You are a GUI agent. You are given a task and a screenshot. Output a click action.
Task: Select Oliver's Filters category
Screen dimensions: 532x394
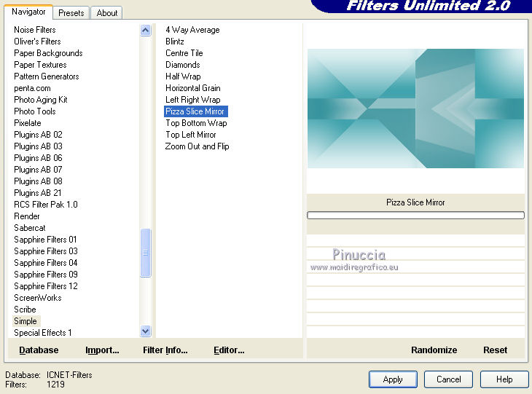coord(37,42)
